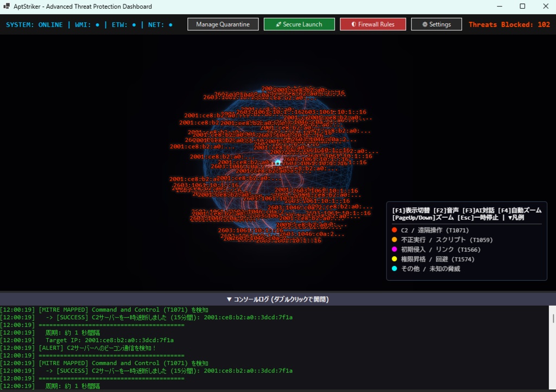Collapse the legend via ▼凡例
Viewport: 556px width, 392px height.
516,217
